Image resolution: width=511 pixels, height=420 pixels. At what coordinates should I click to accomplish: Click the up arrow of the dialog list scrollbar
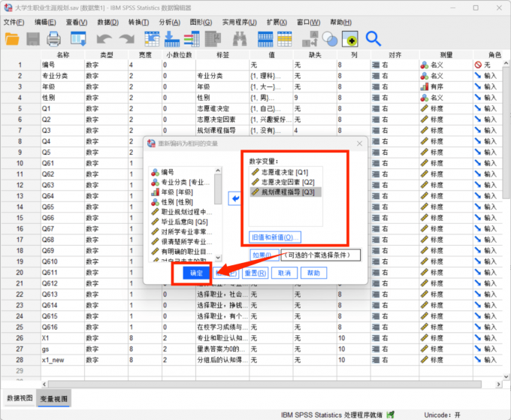(218, 171)
